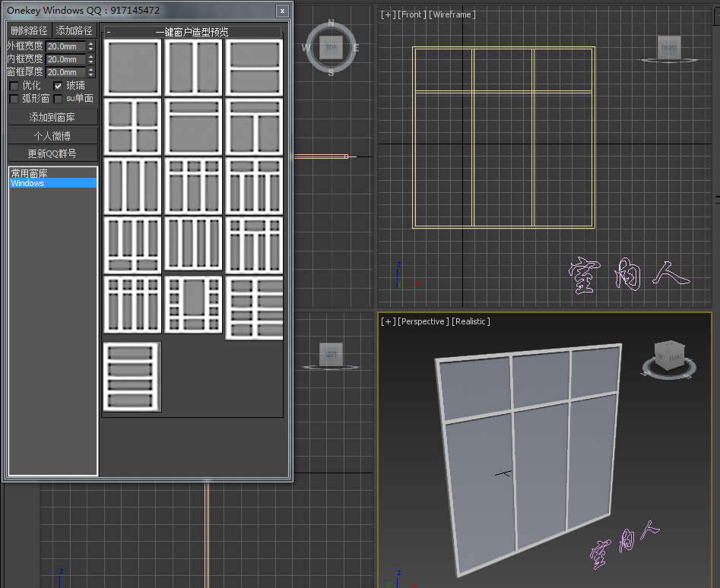Enable the 优化 checkbox
720x588 pixels.
pyautogui.click(x=14, y=87)
